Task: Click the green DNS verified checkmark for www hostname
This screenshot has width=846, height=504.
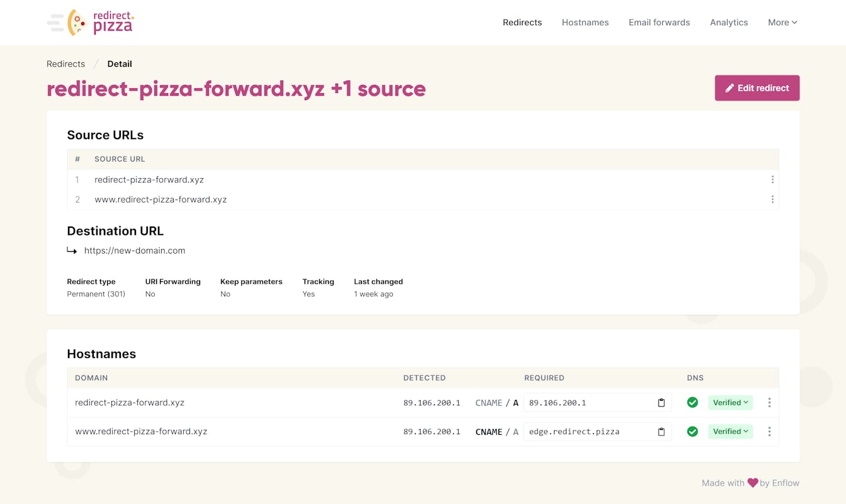Action: [x=692, y=432]
